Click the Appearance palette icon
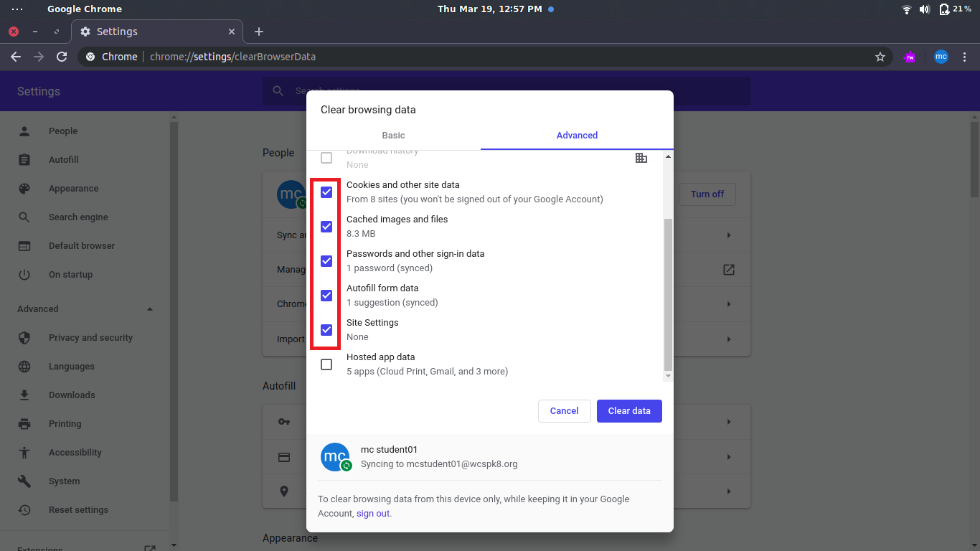The height and width of the screenshot is (551, 980). pos(24,189)
